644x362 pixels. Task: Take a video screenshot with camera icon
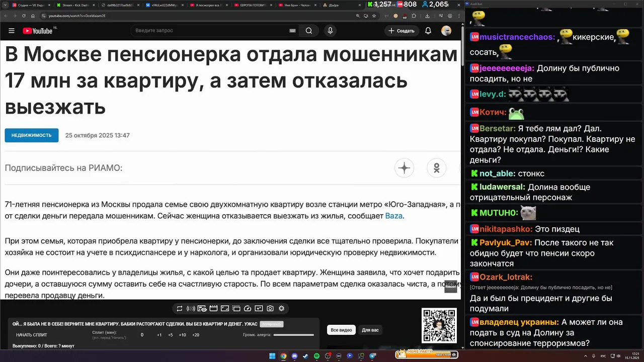[270, 309]
